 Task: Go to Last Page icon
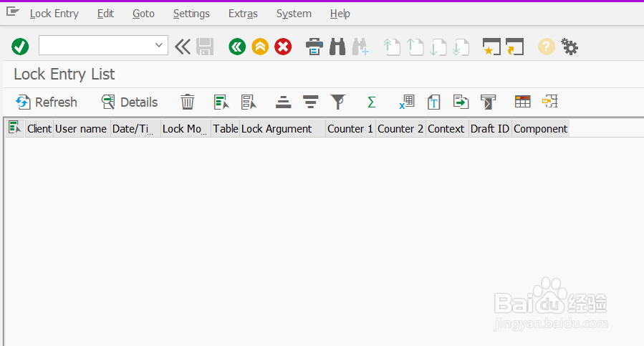461,47
